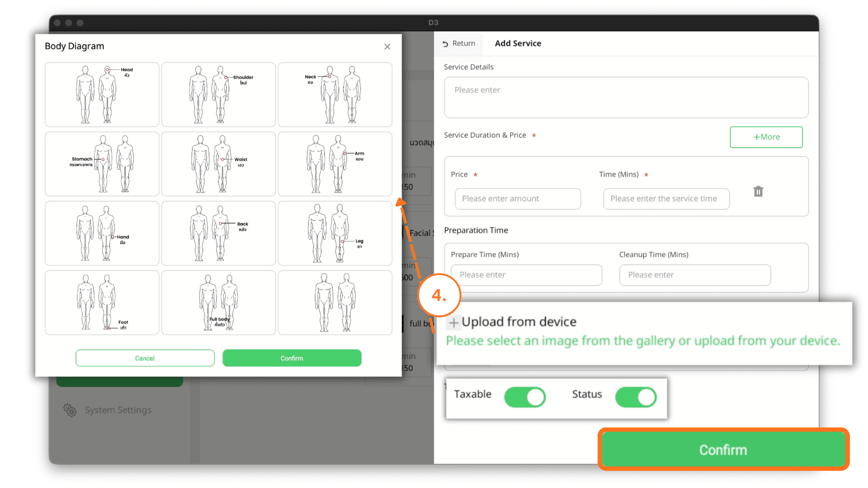Click the service time input field
The image size is (868, 488).
point(665,198)
